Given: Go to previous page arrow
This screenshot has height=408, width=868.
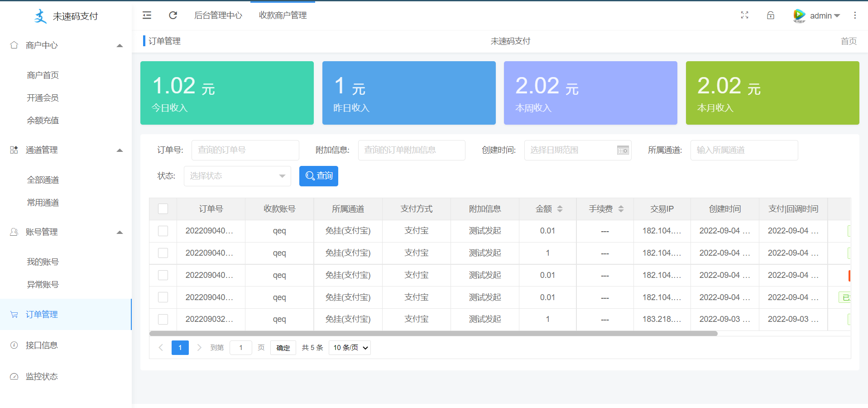Looking at the screenshot, I should [x=161, y=348].
